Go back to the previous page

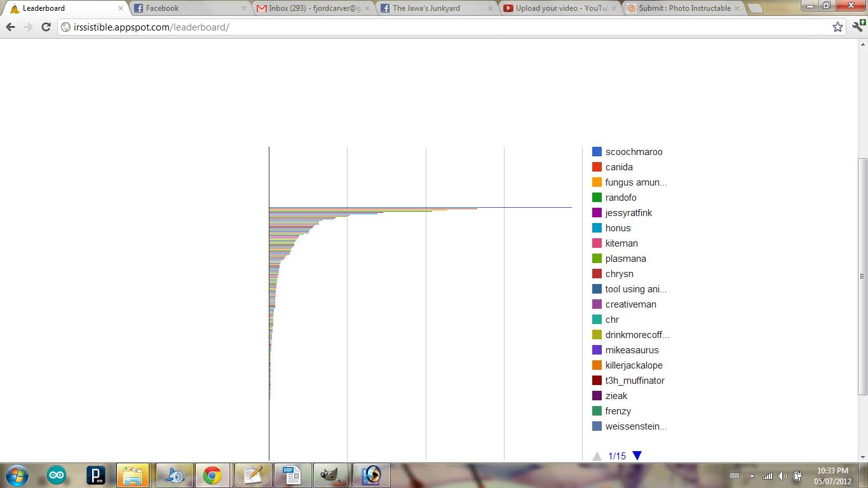click(10, 27)
